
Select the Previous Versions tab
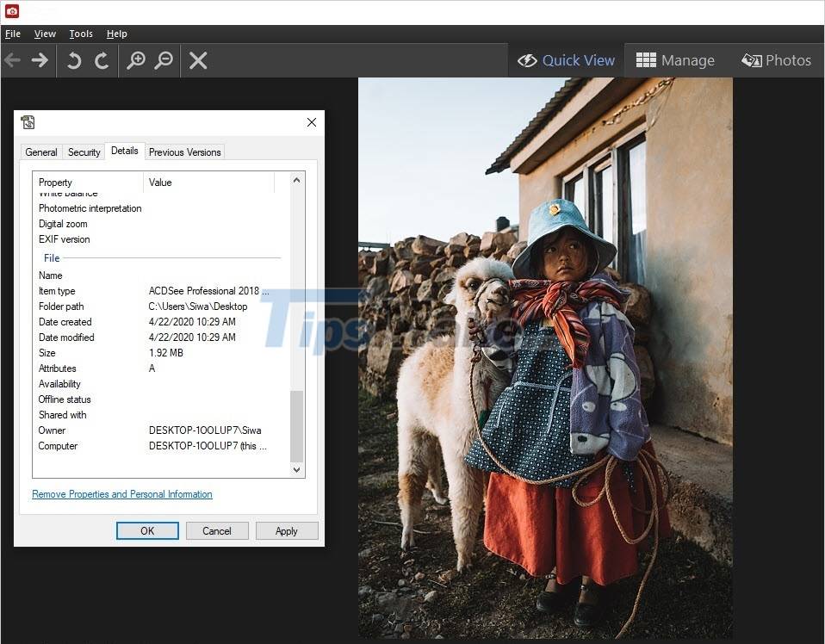click(184, 152)
